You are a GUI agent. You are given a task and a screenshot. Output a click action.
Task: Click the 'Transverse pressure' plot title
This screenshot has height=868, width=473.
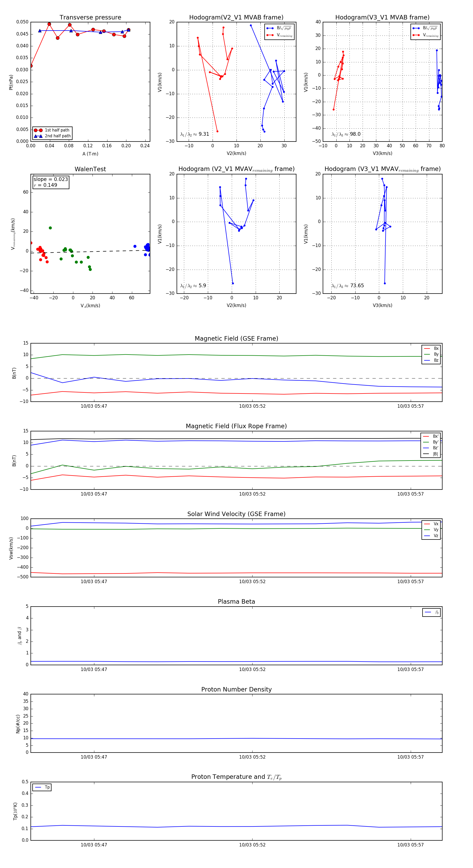[x=90, y=18]
